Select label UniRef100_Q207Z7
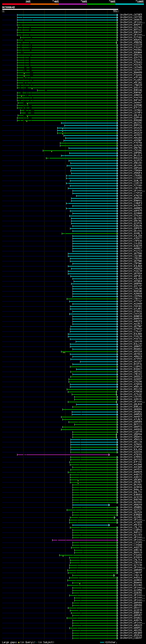Viewport: 146px width, 644px height. click(x=131, y=510)
